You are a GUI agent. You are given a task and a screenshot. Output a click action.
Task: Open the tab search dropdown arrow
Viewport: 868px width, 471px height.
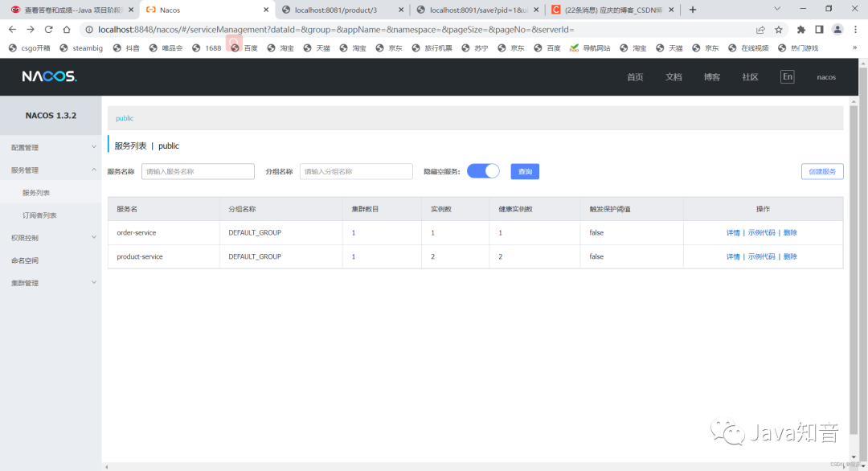(777, 9)
